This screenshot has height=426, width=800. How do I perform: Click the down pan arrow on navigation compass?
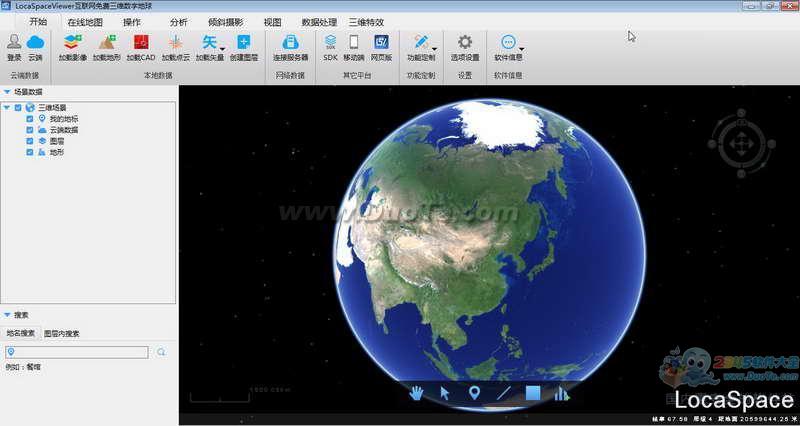coord(741,153)
